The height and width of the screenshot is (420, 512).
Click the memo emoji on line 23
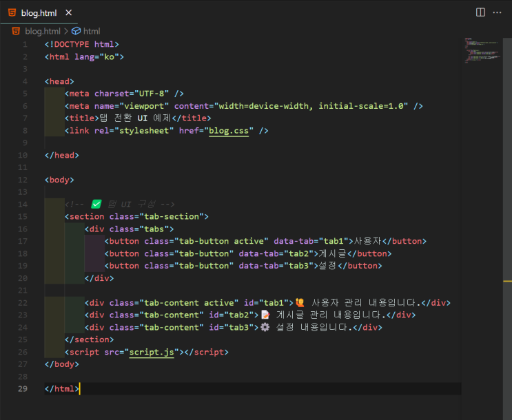(x=265, y=315)
